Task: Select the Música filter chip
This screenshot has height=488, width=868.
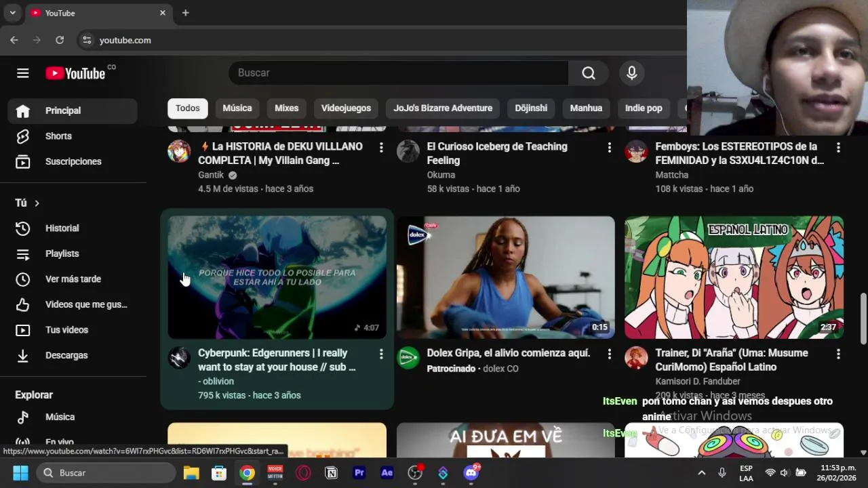Action: [x=237, y=108]
